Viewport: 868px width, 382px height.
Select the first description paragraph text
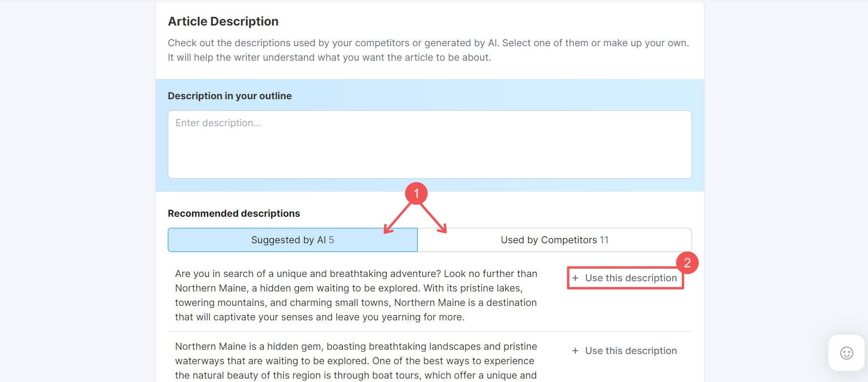(x=356, y=295)
